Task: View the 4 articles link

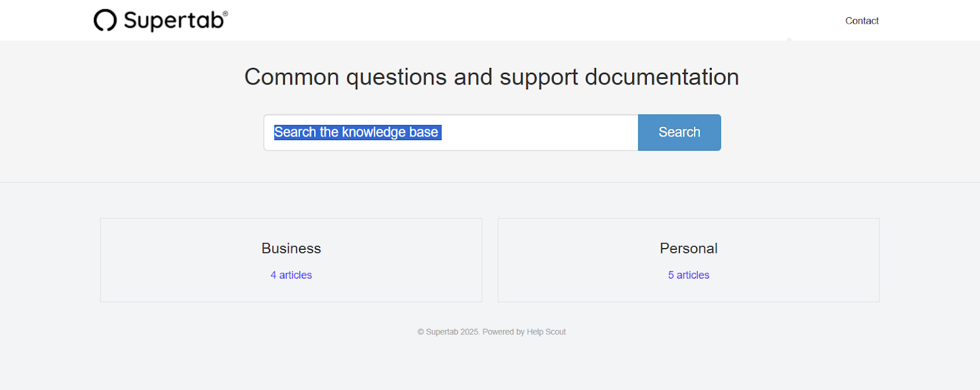Action: pyautogui.click(x=291, y=276)
